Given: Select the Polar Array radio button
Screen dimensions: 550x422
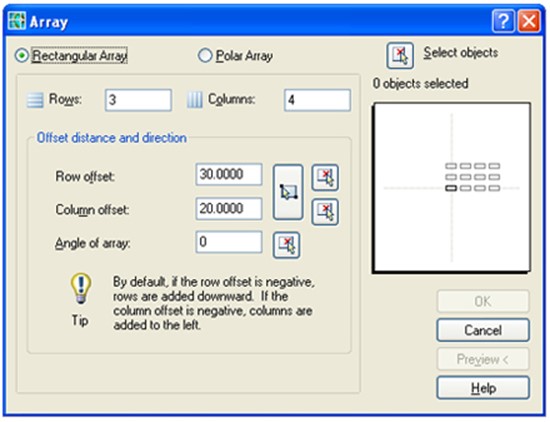Looking at the screenshot, I should click(205, 55).
